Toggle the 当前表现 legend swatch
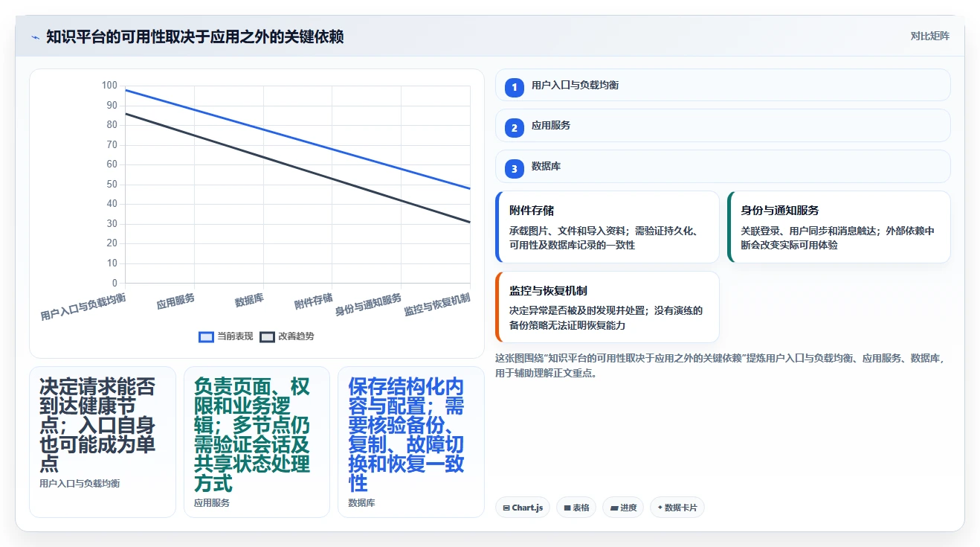This screenshot has height=547, width=980. 206,336
